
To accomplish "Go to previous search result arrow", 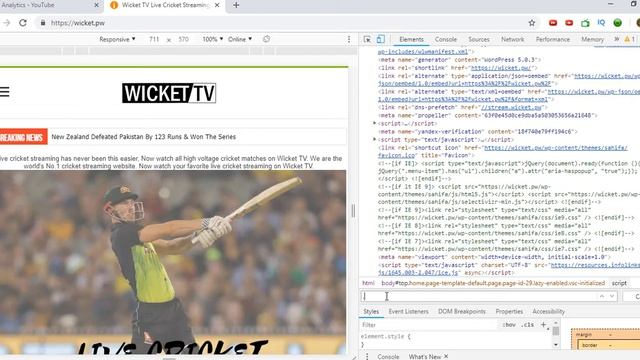I will 602,296.
